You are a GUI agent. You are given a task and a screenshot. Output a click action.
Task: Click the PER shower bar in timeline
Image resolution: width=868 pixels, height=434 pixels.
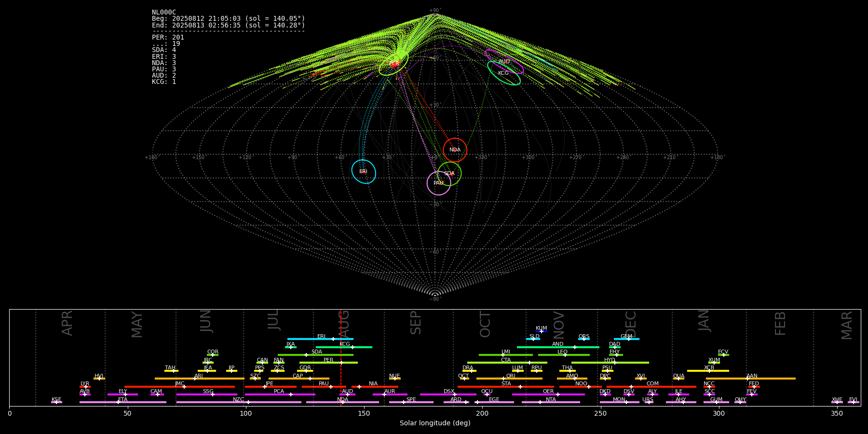(x=328, y=363)
